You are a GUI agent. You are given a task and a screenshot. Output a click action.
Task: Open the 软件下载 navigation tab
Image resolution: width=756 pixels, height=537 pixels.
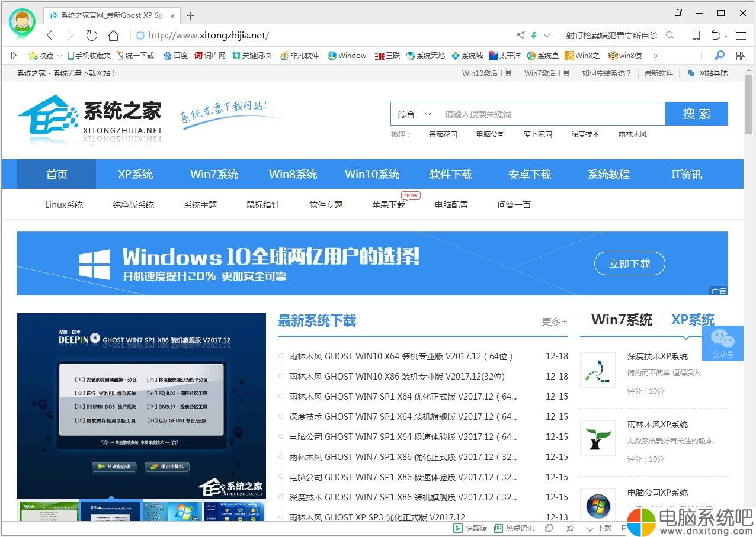coord(451,174)
